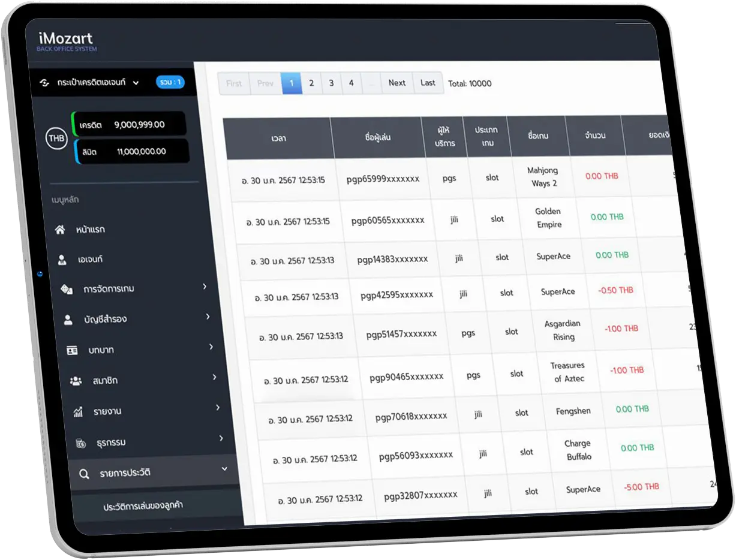Click the coins icon beside ธุรกรรม
Viewport: 736px width, 560px height.
(x=81, y=443)
